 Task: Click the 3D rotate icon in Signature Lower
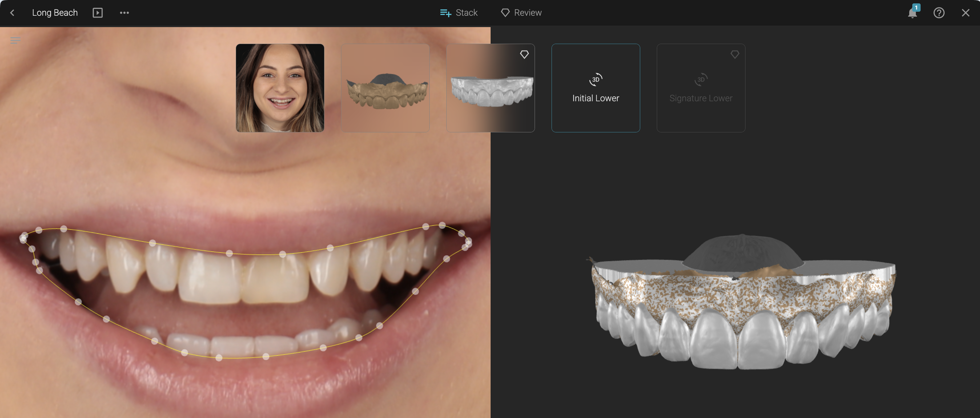click(x=701, y=79)
